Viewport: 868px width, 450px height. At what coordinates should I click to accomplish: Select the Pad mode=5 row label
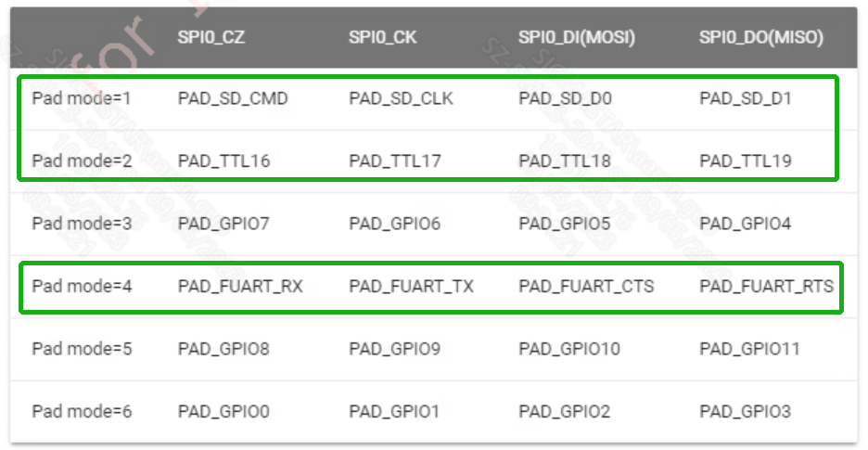pos(83,350)
